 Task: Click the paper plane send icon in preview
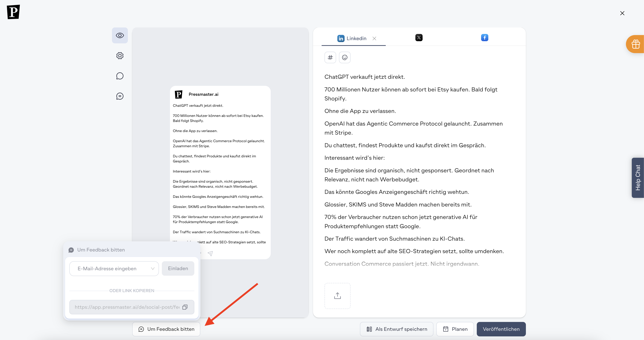pos(210,253)
